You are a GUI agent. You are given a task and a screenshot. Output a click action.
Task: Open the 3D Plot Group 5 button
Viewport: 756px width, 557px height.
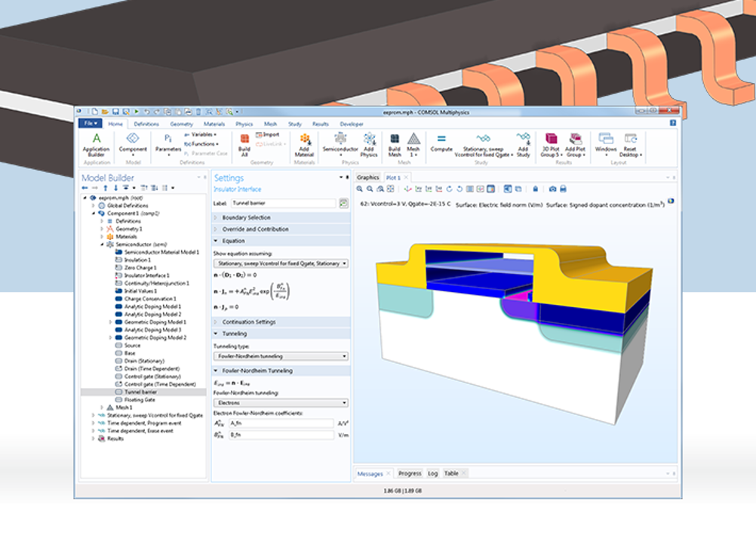click(x=551, y=145)
